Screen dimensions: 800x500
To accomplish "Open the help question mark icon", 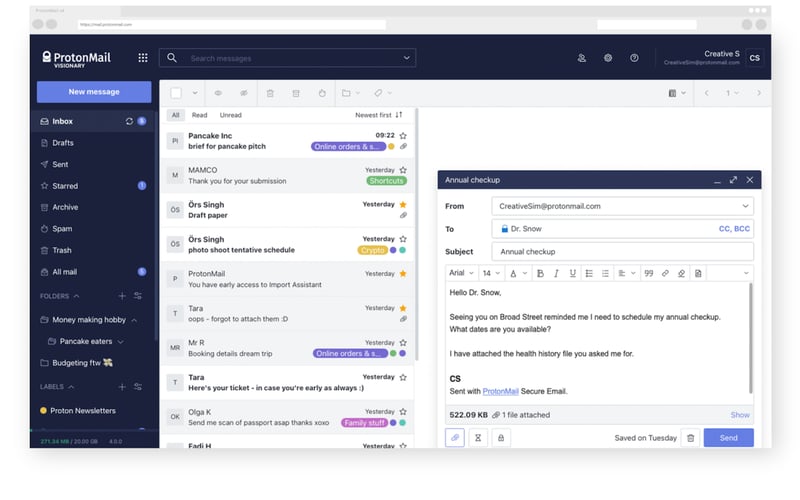I will [x=634, y=58].
